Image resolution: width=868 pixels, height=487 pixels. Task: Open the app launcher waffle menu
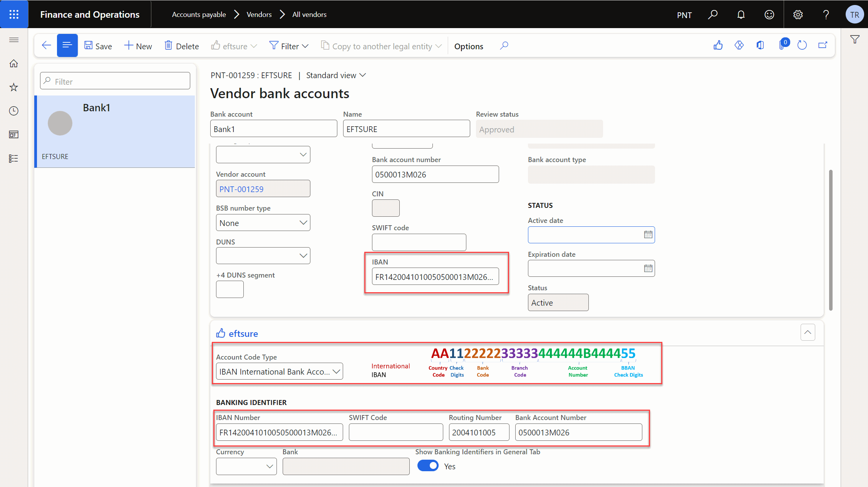coord(14,14)
